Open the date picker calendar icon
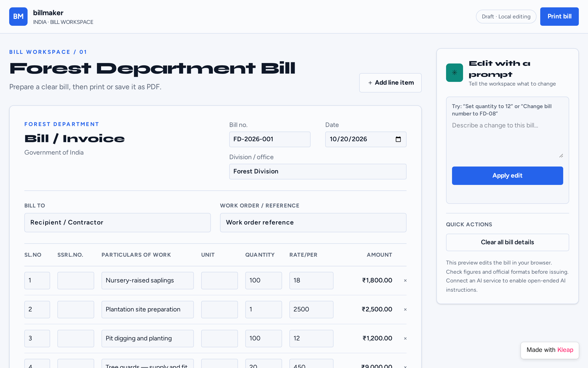Screen dimensions: 588x368 (x=398, y=139)
